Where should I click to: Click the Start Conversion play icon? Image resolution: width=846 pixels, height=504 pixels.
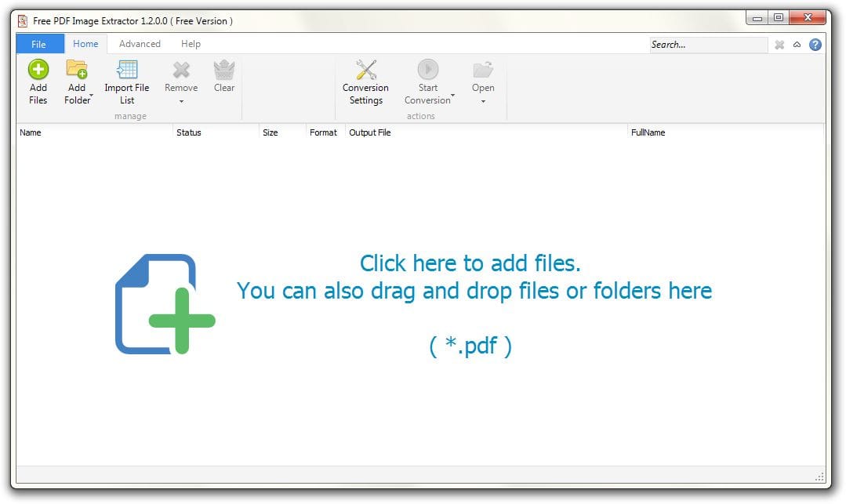(428, 69)
